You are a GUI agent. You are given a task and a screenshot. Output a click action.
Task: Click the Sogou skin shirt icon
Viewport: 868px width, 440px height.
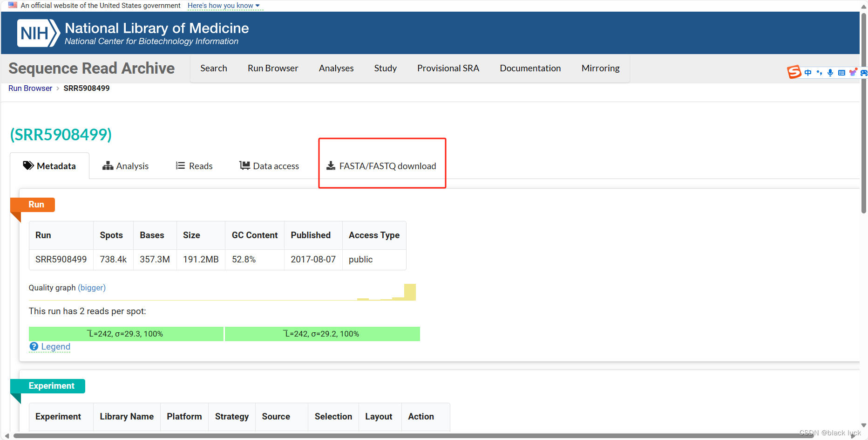coord(853,72)
